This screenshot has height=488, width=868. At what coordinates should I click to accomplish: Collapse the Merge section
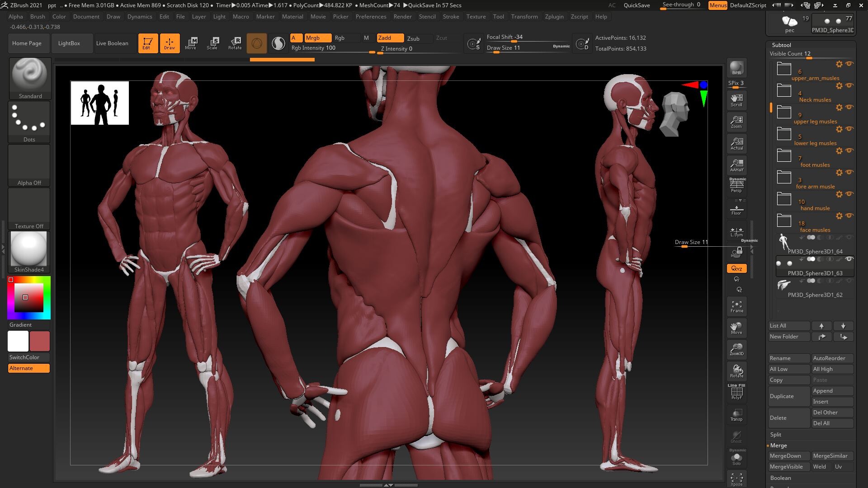[x=779, y=445]
